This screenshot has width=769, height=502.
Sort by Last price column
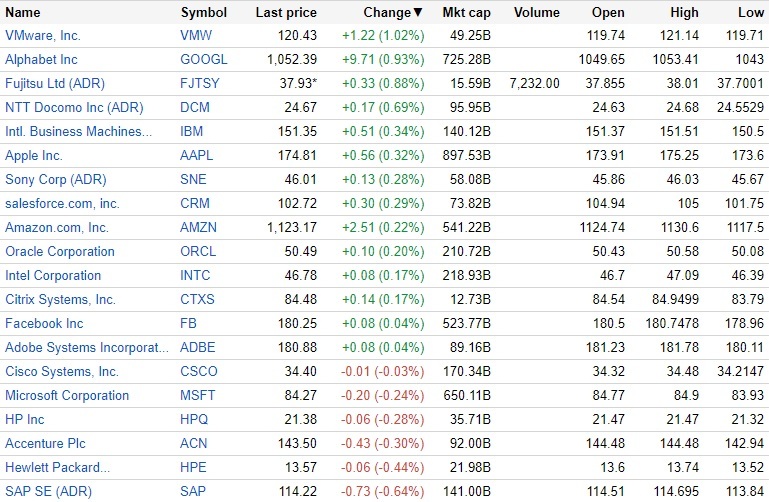coord(286,13)
